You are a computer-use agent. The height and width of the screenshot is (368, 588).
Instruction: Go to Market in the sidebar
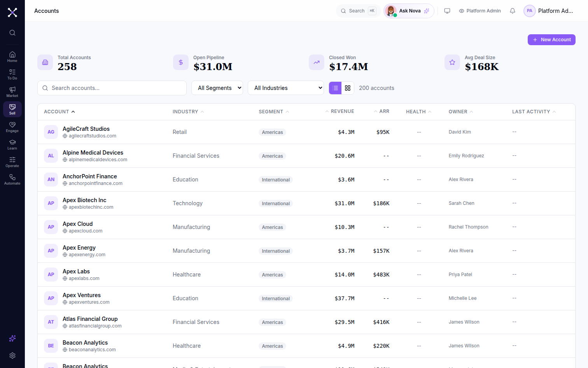click(x=12, y=92)
